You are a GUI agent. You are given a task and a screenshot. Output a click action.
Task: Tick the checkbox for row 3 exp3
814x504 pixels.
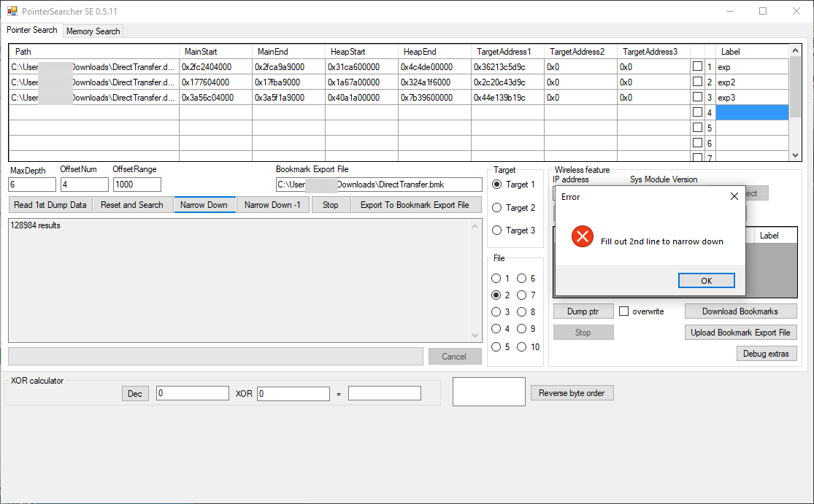698,97
